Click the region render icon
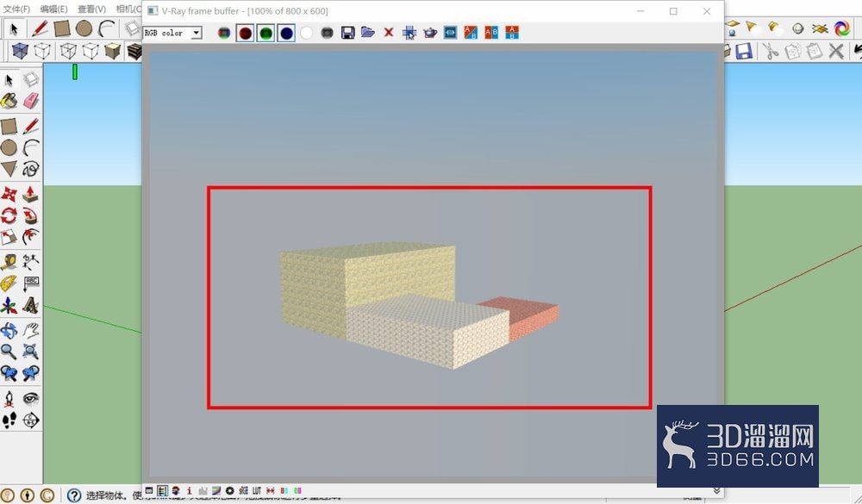 tap(450, 33)
